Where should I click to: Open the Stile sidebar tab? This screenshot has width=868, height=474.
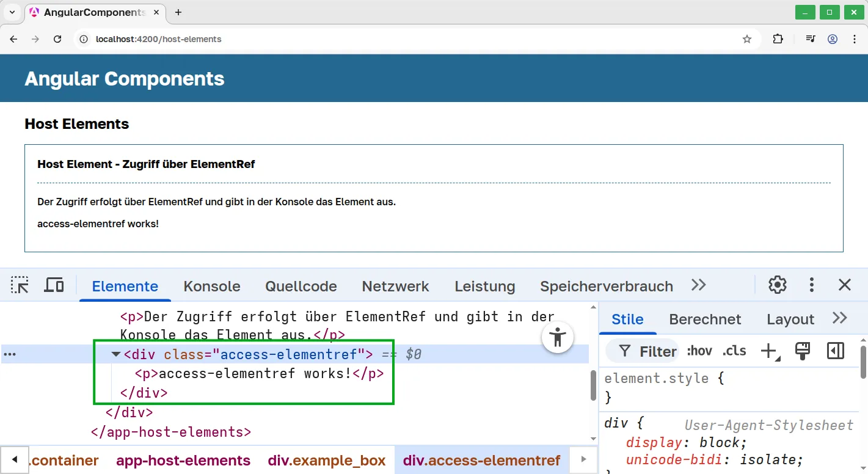[627, 319]
